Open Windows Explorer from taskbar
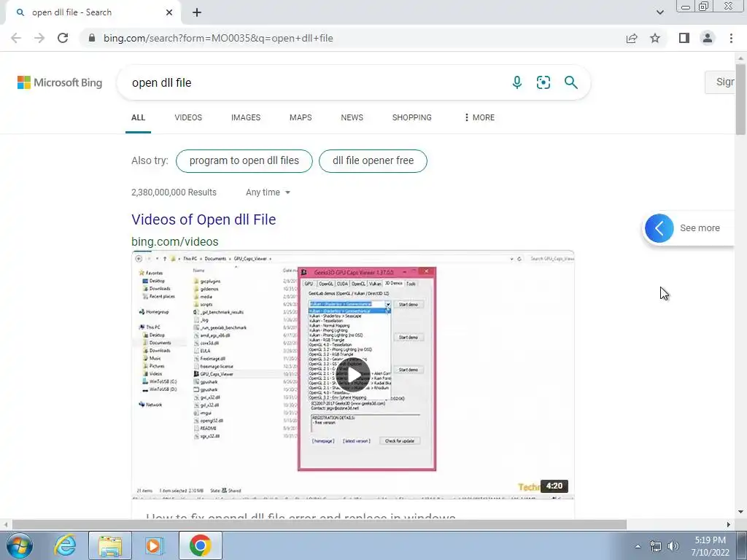 click(110, 545)
